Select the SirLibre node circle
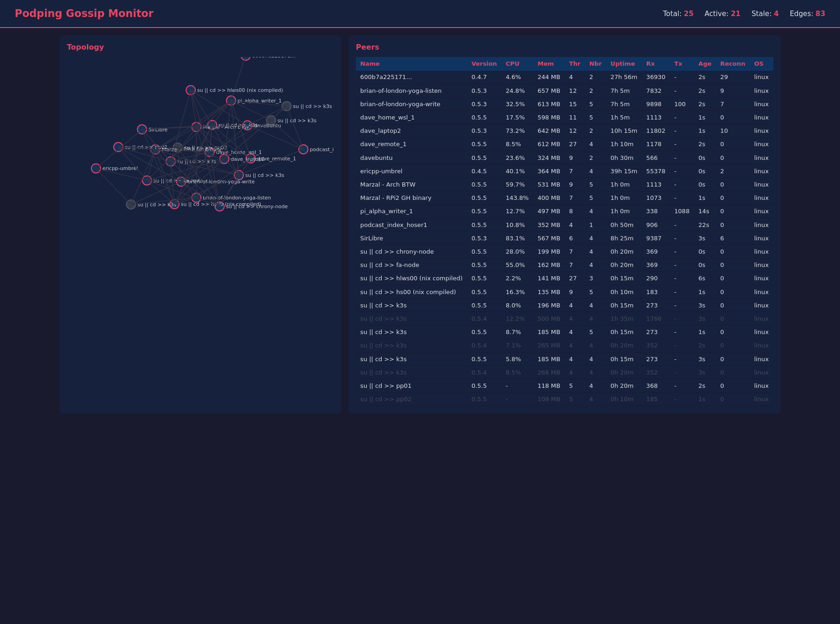The image size is (840, 624). (142, 130)
